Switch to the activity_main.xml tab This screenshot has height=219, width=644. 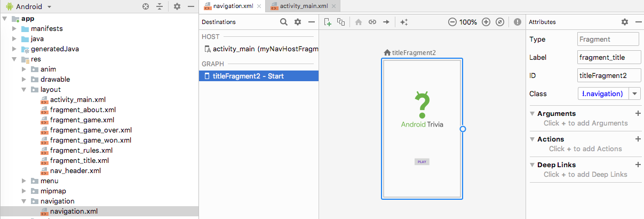(298, 6)
